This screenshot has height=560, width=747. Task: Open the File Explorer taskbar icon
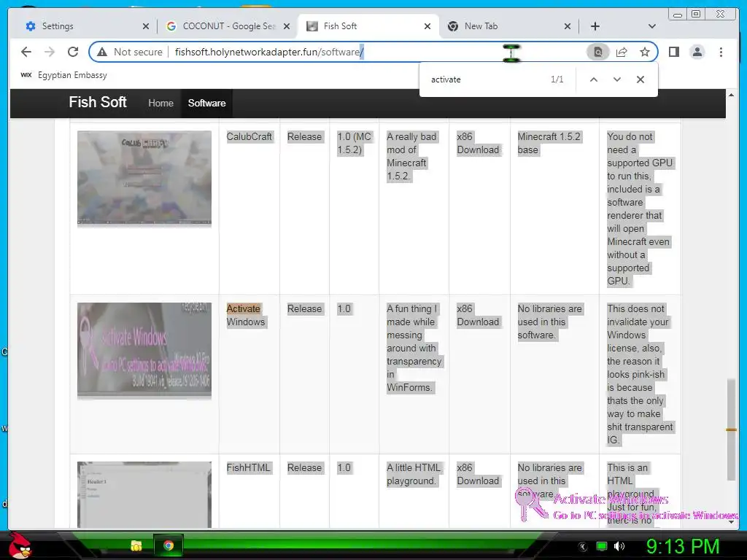click(x=136, y=545)
